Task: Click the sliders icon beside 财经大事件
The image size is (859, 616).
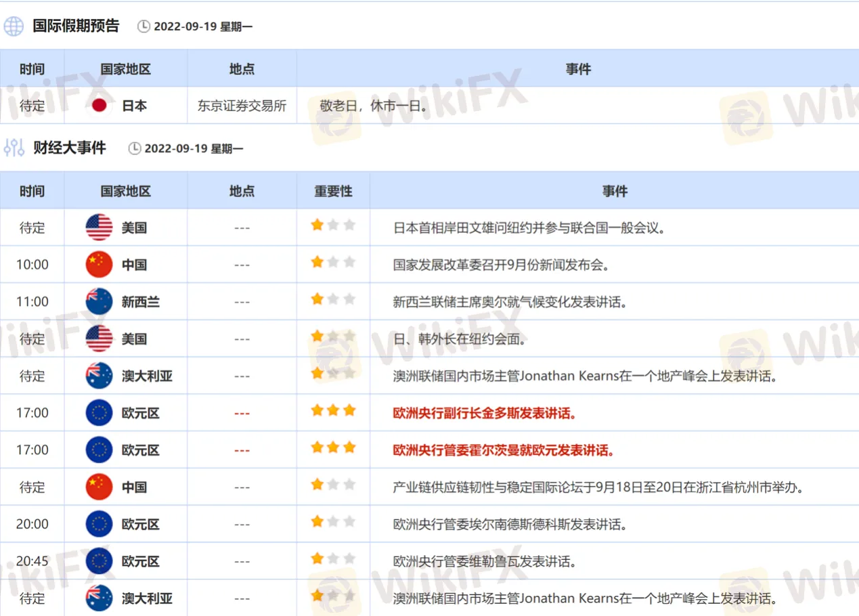Action: (14, 148)
